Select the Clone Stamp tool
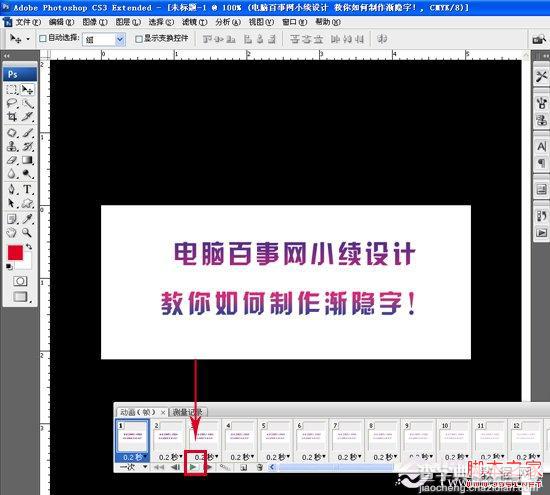 coord(12,146)
